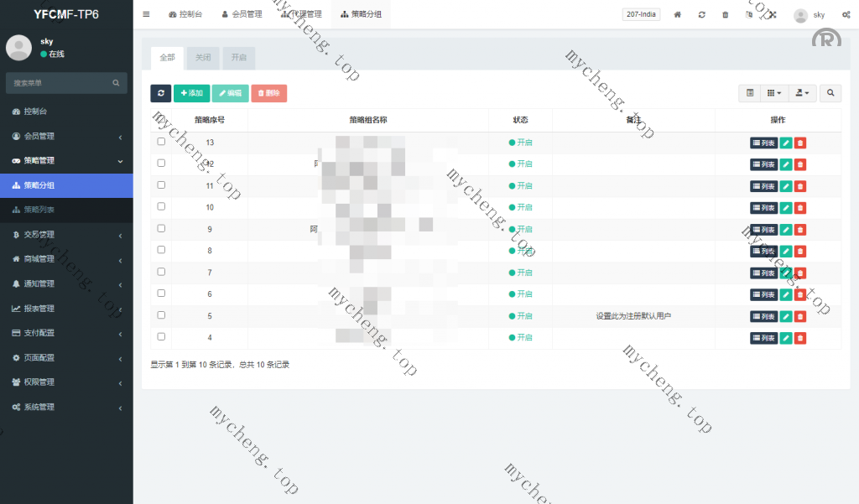The image size is (859, 504).
Task: Expand 交易管理 in the sidebar
Action: (x=66, y=235)
